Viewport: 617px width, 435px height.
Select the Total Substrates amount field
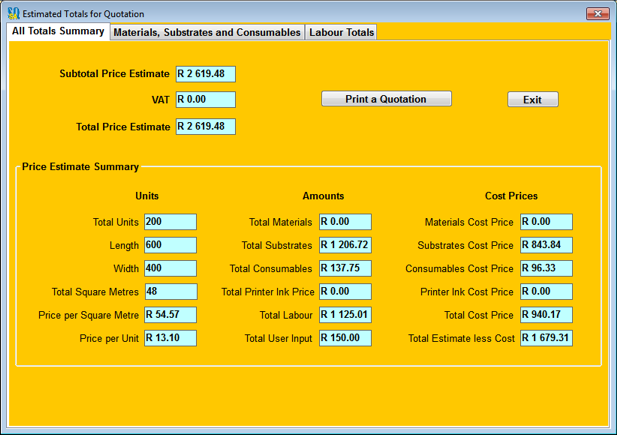click(x=345, y=245)
